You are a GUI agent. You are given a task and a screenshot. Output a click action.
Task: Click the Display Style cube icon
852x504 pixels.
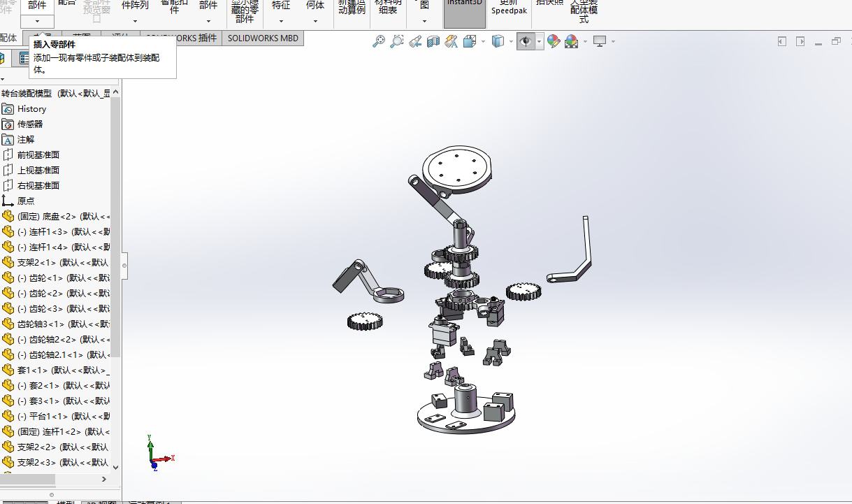coord(498,41)
